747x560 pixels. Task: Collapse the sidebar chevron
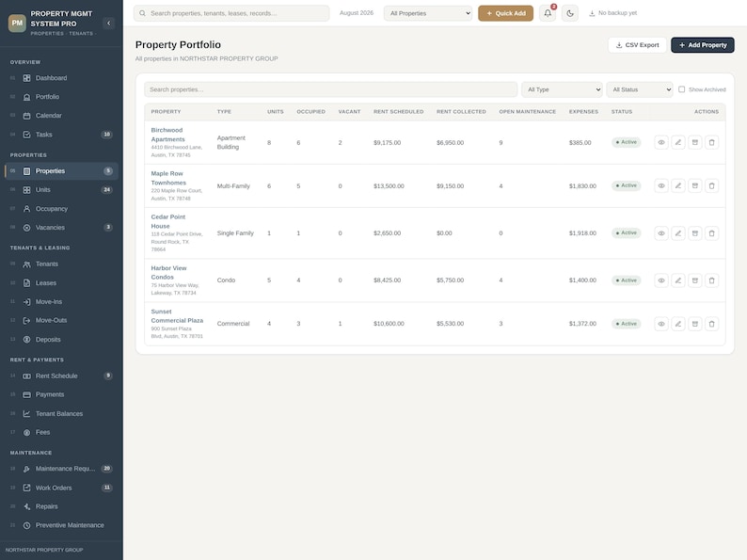point(108,23)
